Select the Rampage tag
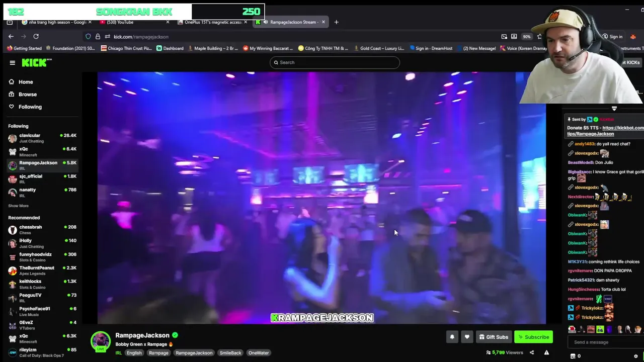The height and width of the screenshot is (362, 644). (x=158, y=353)
